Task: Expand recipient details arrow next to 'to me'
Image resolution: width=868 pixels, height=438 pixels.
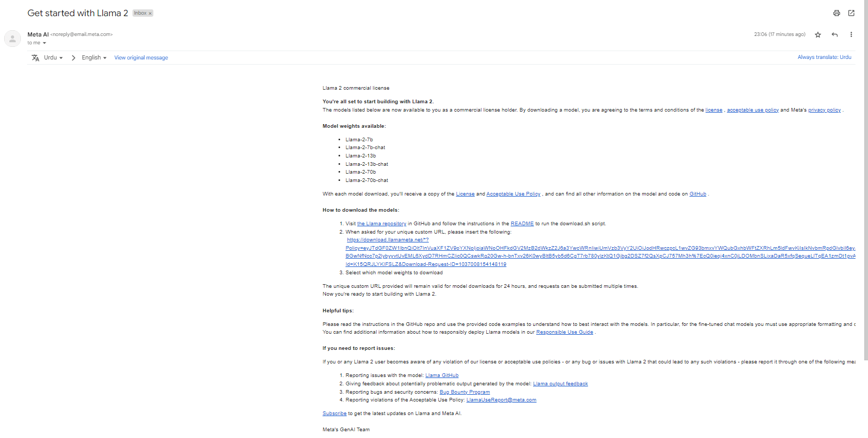Action: 44,43
